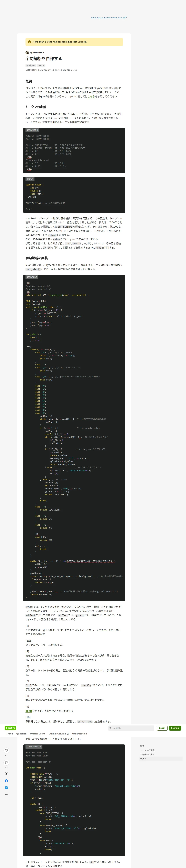Share via Hatena Bookmark icon
Screen dimensions: 186x868
pyautogui.click(x=6, y=788)
